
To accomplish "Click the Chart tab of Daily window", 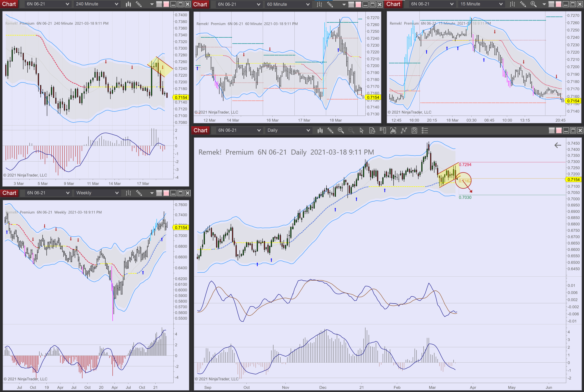I will point(200,130).
